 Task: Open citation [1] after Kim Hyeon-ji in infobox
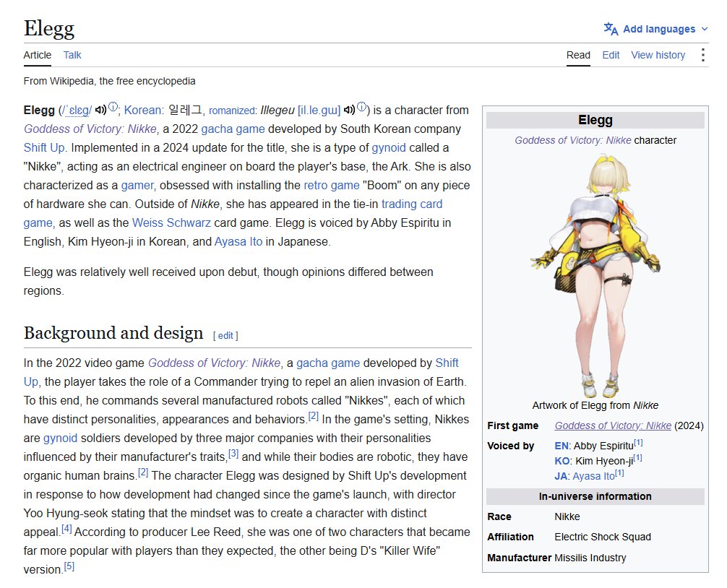point(637,458)
